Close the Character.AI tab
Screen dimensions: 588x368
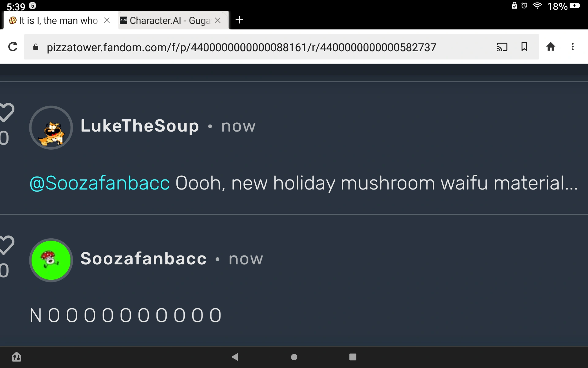click(218, 21)
